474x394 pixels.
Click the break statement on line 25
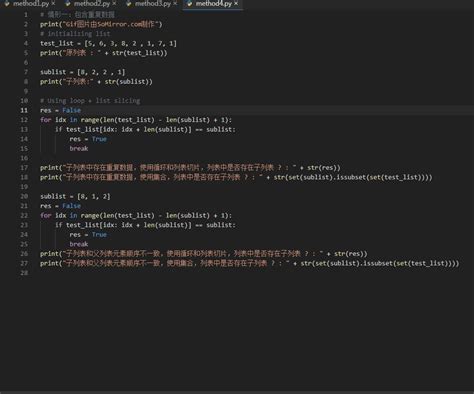pos(79,244)
